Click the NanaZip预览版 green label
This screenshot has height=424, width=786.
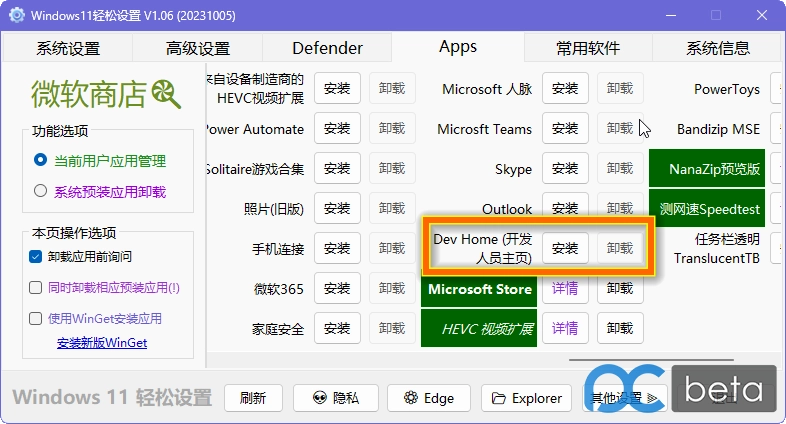[x=707, y=168]
